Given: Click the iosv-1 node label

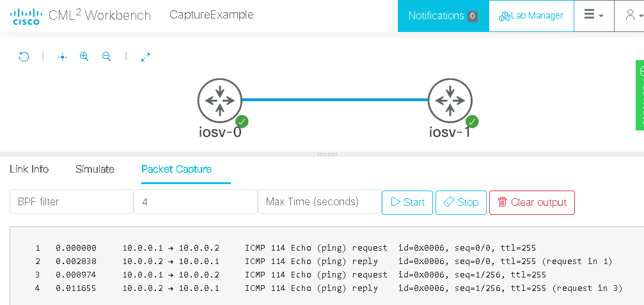Looking at the screenshot, I should [x=450, y=132].
